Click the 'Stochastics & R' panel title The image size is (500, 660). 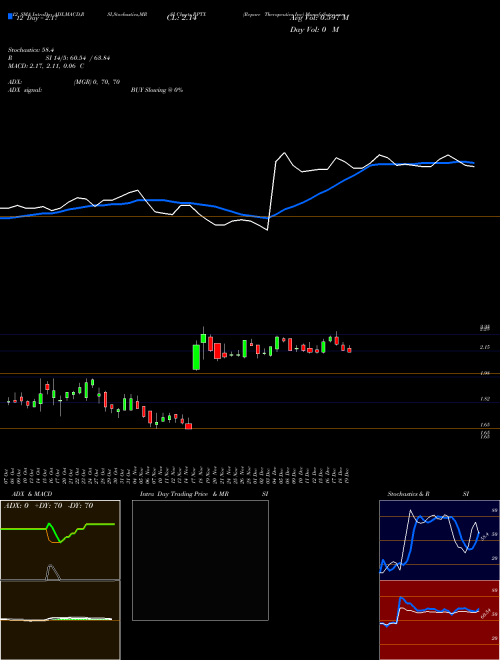point(408,494)
